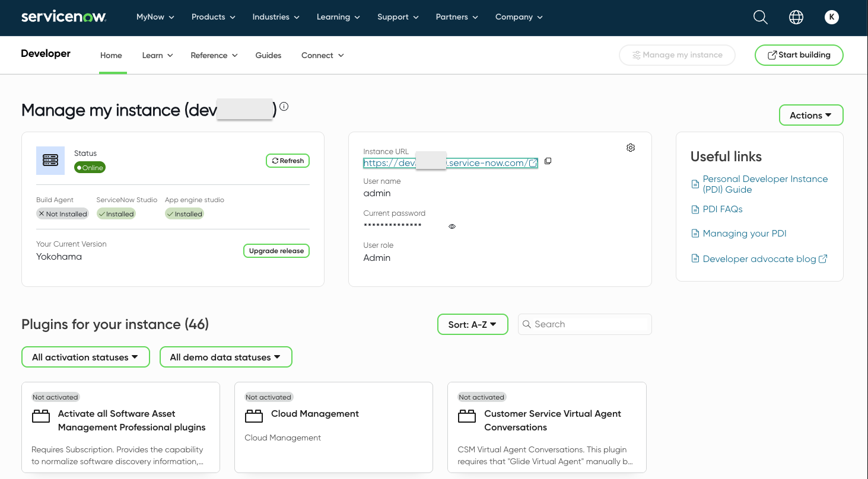Expand the Industries menu
Screen dimensions: 868x479
point(276,17)
